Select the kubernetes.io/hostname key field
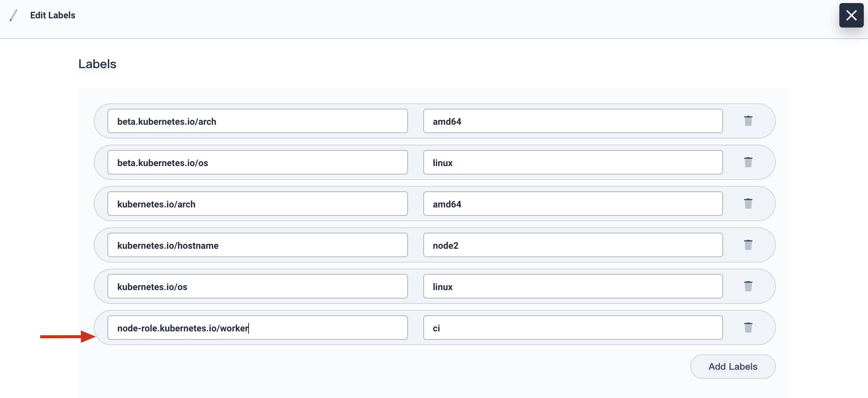This screenshot has width=868, height=398. coord(258,245)
